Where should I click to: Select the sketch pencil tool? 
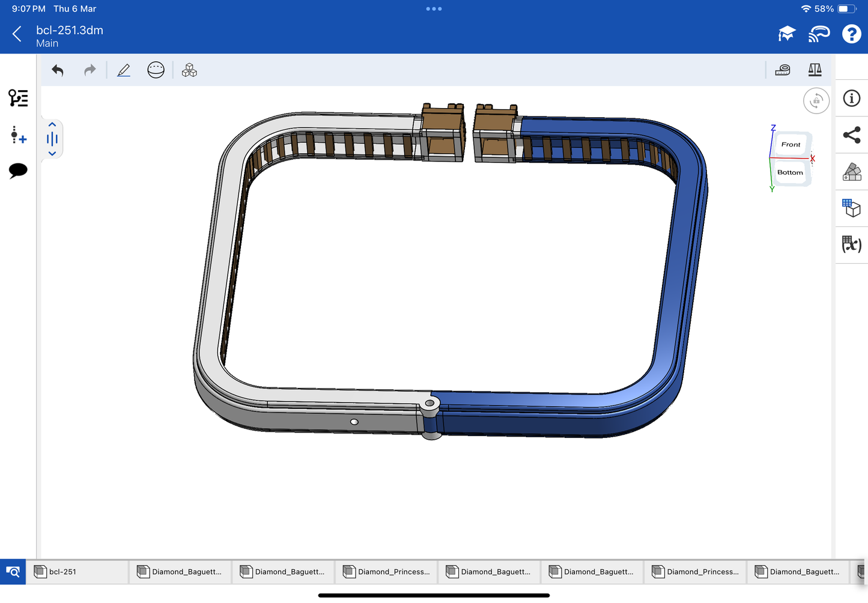[124, 71]
